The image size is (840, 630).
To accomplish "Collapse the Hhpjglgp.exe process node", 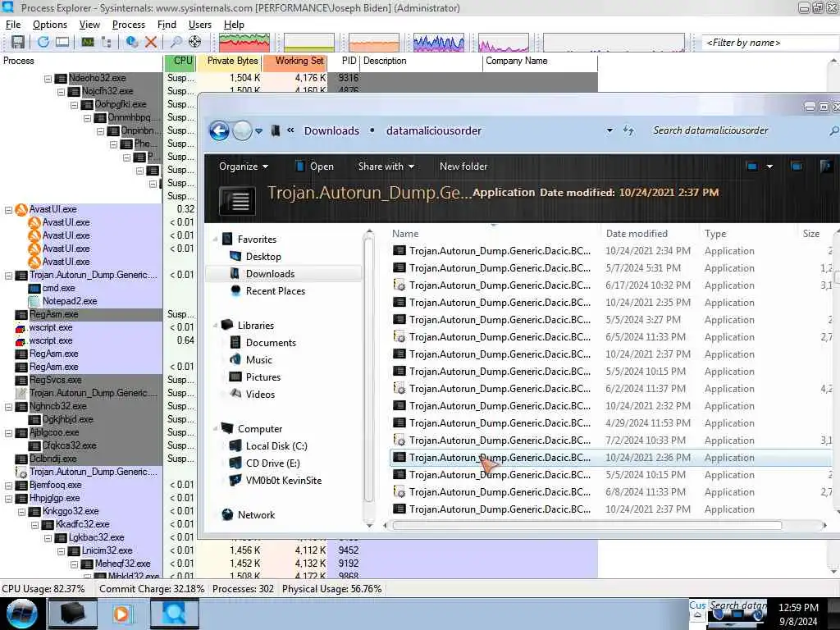I will (x=8, y=499).
